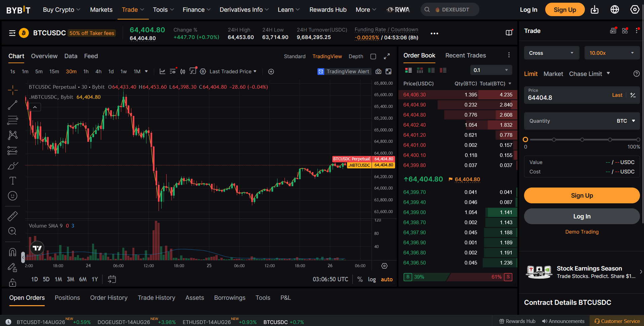Expand chart to fullscreen with arrows icon
Viewport: 644px width, 326px height.
point(387,56)
